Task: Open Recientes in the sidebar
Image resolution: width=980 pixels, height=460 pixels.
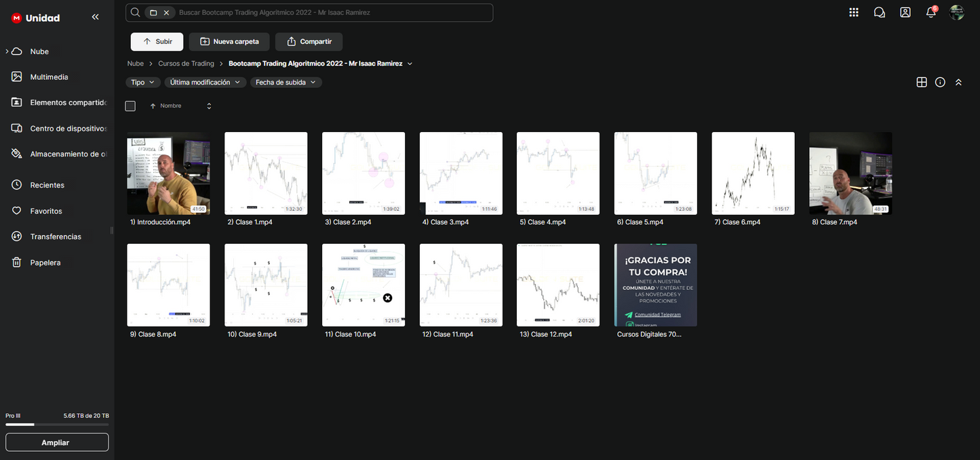Action: (x=47, y=185)
